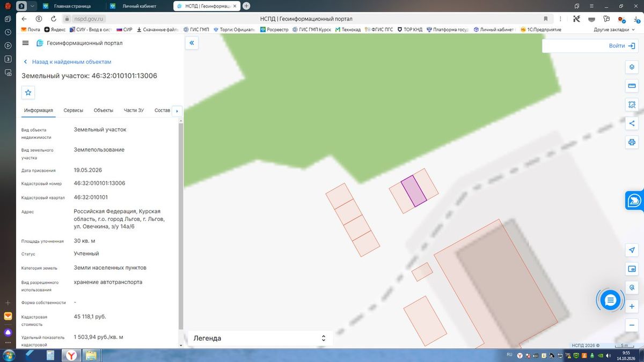Add parcel to favorites with star icon
The height and width of the screenshot is (362, 644).
tap(28, 92)
